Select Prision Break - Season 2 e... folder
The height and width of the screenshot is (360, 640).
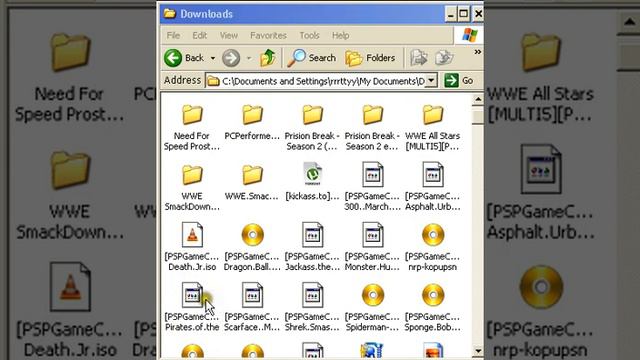point(372,128)
